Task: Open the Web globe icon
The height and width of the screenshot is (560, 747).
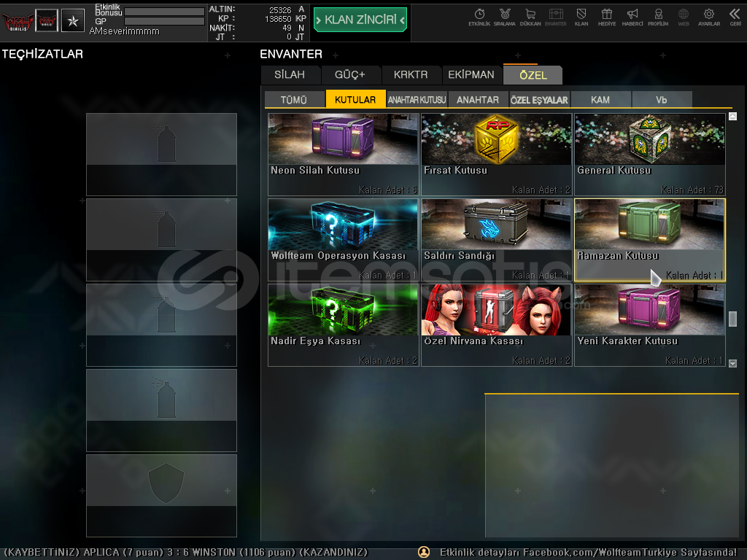Action: (x=684, y=17)
